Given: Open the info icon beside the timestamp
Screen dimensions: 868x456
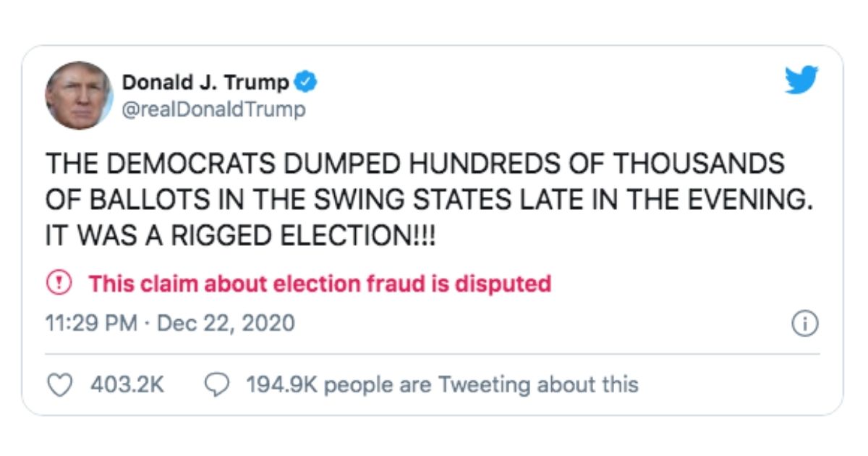Looking at the screenshot, I should click(805, 324).
